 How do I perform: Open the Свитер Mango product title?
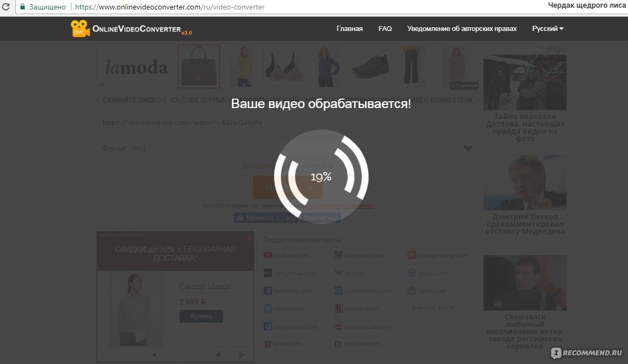(205, 286)
